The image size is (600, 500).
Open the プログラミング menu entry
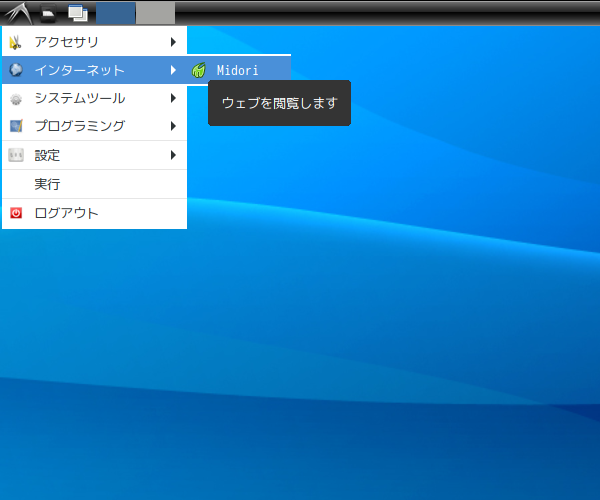click(95, 126)
